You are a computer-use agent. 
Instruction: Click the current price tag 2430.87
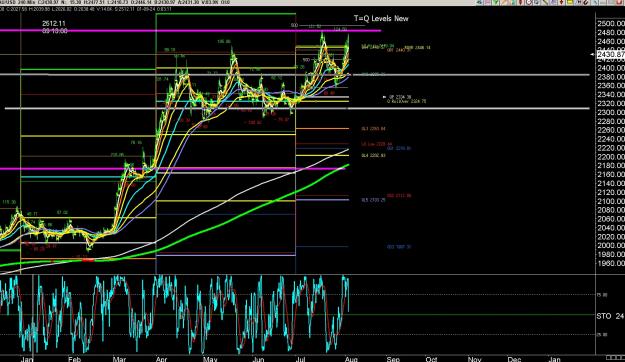(611, 54)
